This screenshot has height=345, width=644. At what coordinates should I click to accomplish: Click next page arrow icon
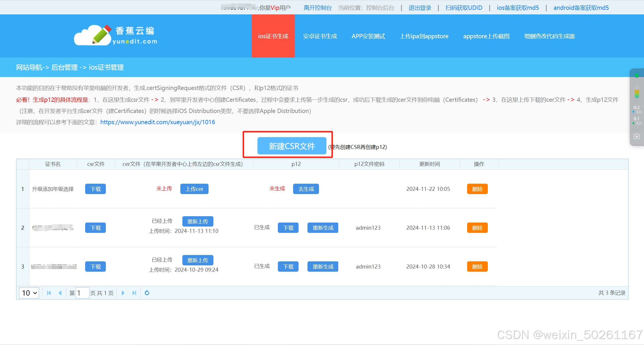tap(123, 293)
